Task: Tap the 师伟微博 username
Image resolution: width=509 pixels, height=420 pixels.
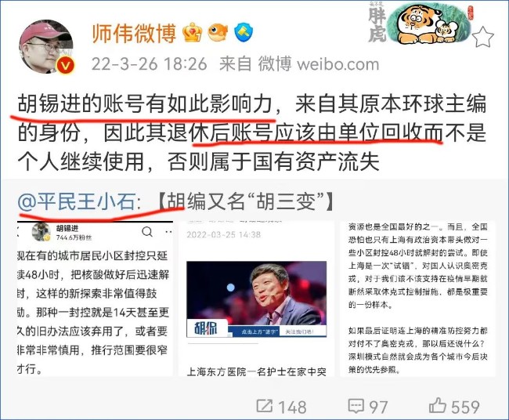Action: (134, 33)
